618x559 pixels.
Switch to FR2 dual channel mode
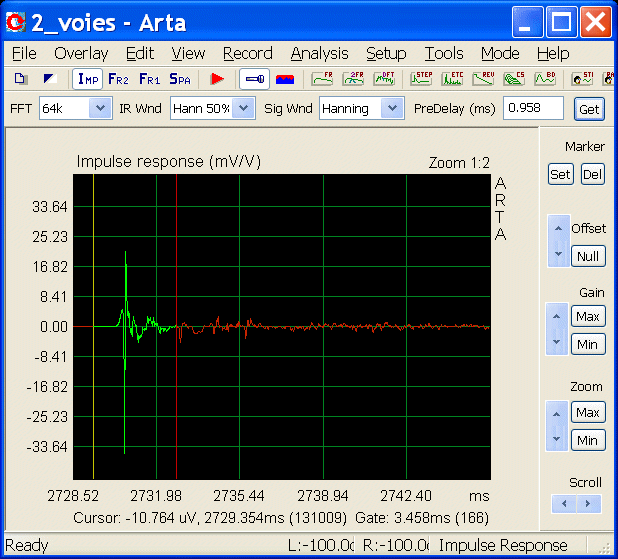pyautogui.click(x=118, y=79)
